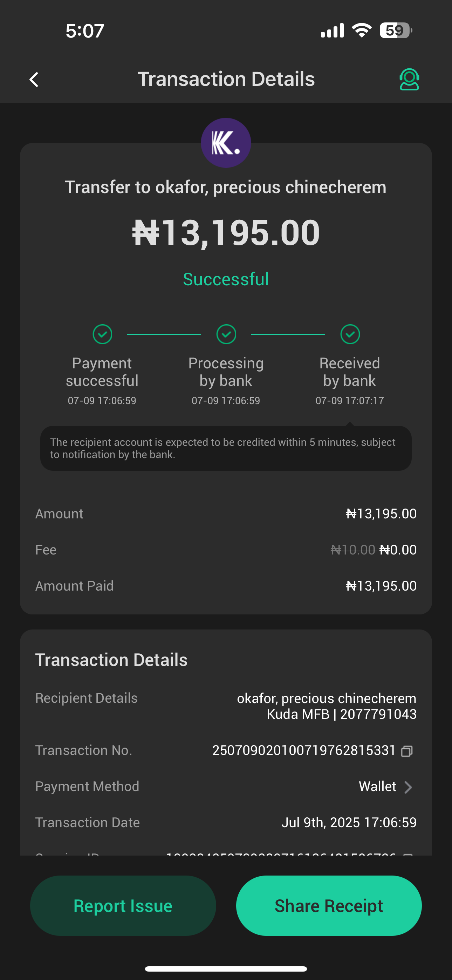
Task: Tap the back arrow icon
Action: click(x=34, y=80)
